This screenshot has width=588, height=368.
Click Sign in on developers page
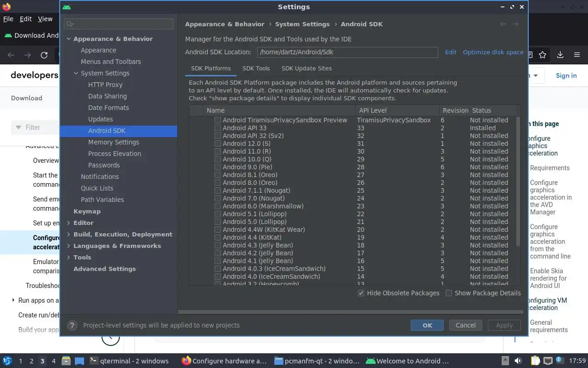(x=566, y=75)
